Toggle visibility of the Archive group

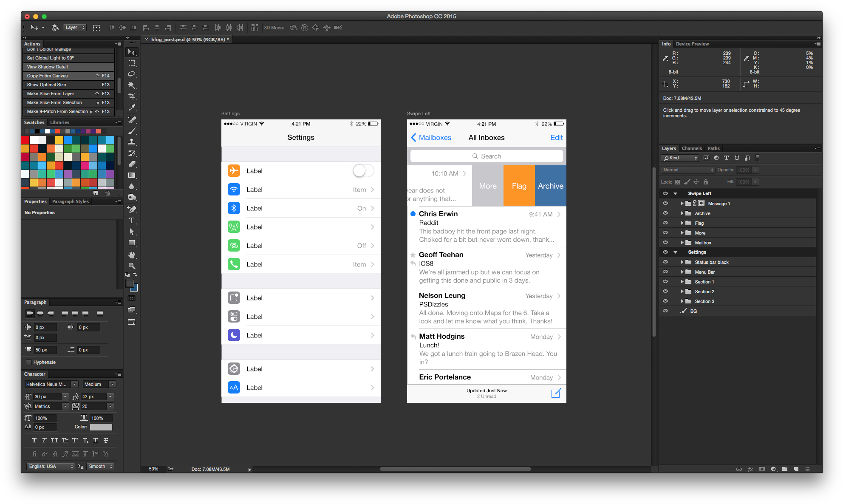click(665, 213)
